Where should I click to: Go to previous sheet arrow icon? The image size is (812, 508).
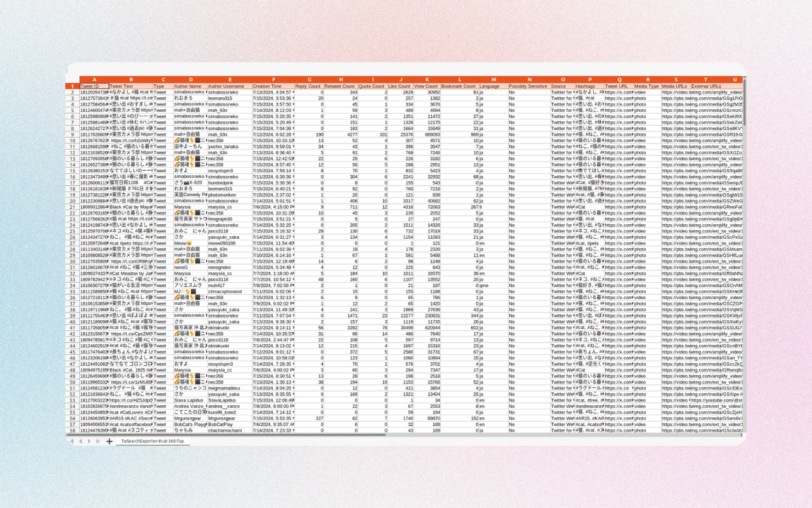pos(81,441)
